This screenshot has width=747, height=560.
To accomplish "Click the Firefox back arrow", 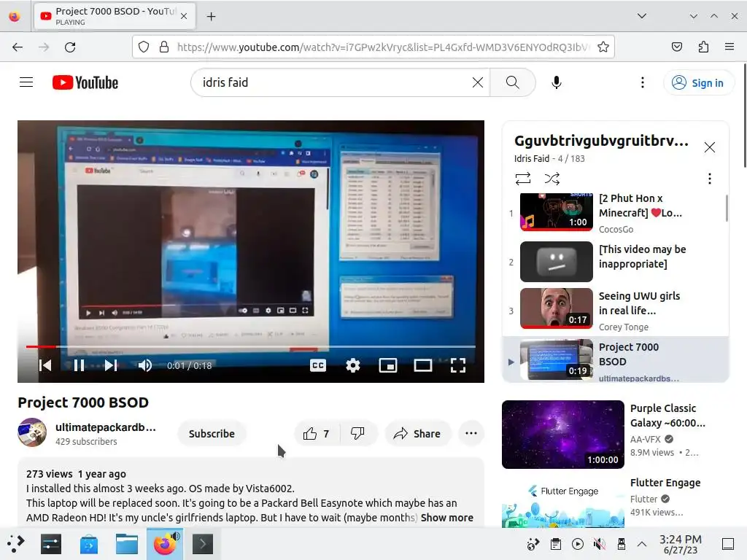I will coord(18,47).
